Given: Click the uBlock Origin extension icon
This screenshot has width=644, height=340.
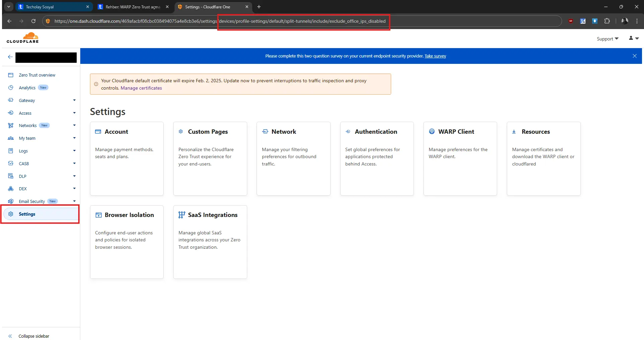Looking at the screenshot, I should coord(571,21).
